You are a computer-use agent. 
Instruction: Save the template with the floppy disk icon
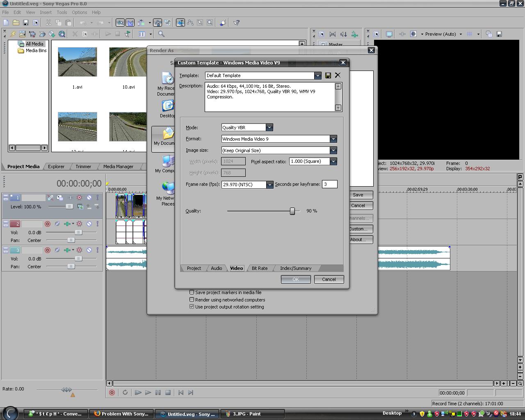point(328,75)
